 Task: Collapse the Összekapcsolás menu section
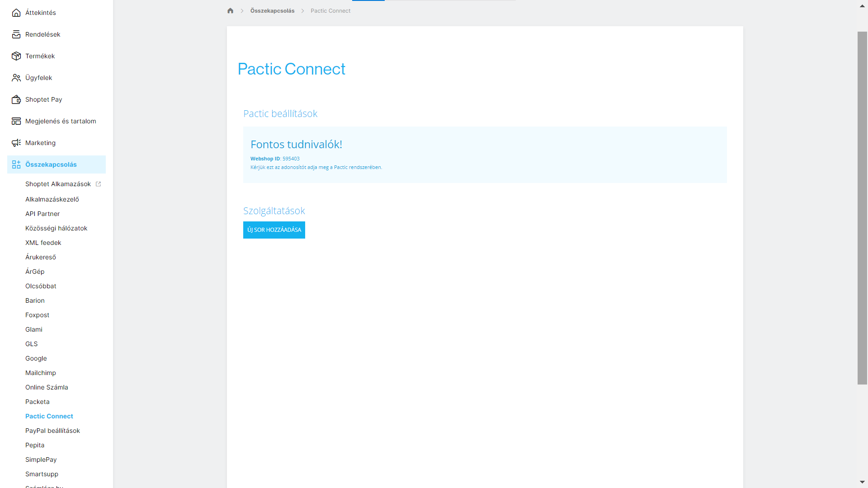[x=57, y=164]
